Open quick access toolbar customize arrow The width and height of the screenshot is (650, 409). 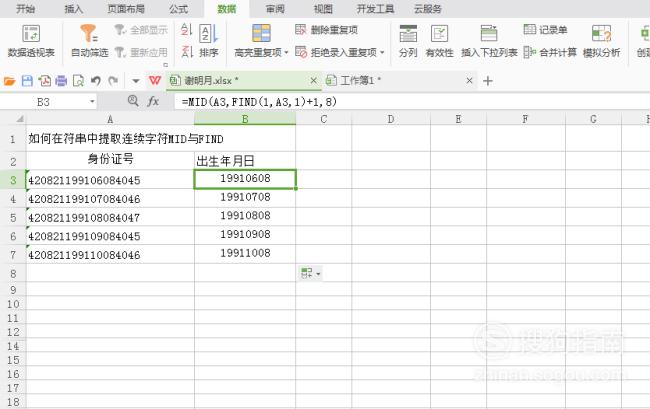click(x=136, y=81)
